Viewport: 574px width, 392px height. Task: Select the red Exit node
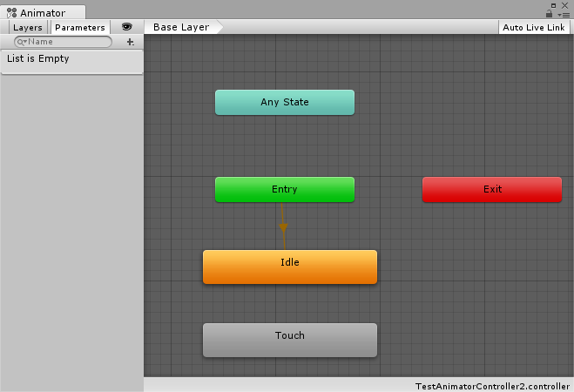coord(492,189)
